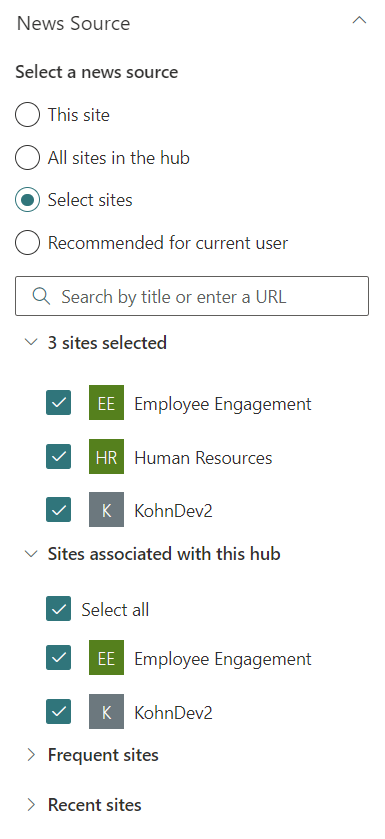Uncheck KohnDev2 under hub-associated sites
This screenshot has width=385, height=839.
(x=58, y=712)
